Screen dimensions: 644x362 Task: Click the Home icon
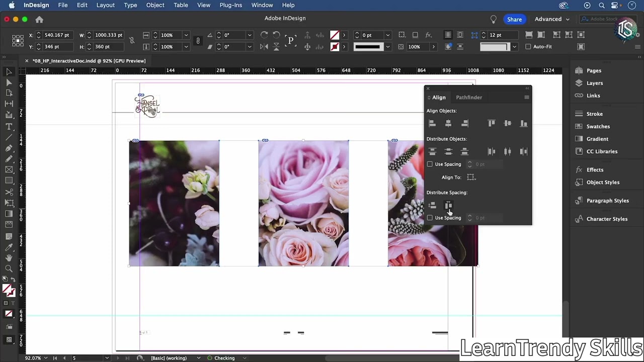(39, 19)
